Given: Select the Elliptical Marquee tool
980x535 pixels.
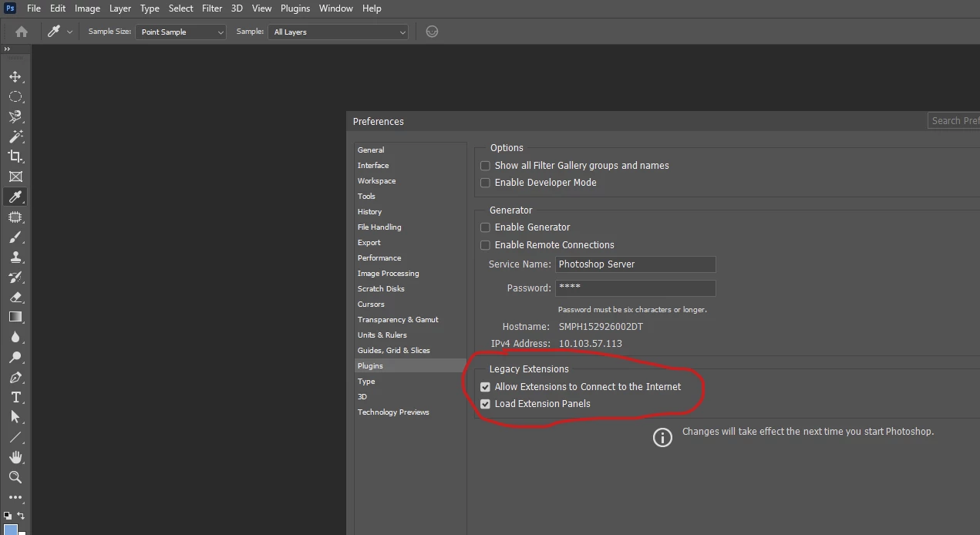Looking at the screenshot, I should 15,97.
